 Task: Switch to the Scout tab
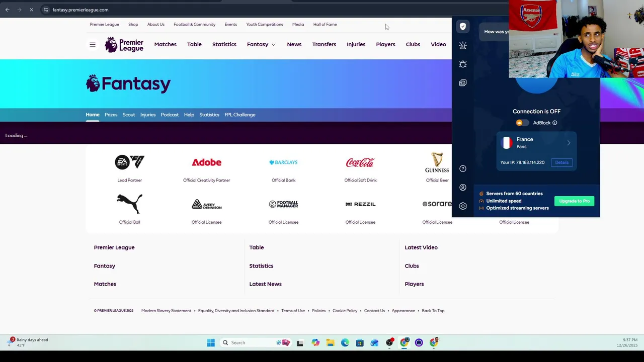[129, 115]
